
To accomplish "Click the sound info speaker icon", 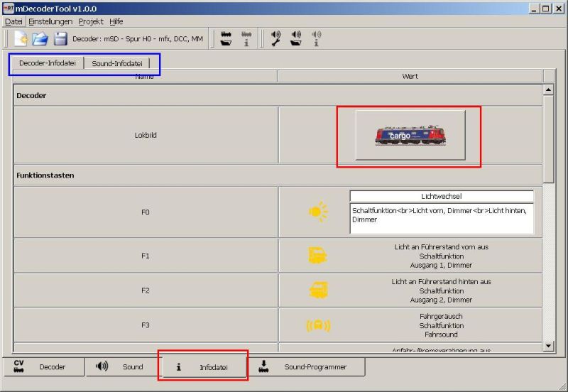I will coord(316,39).
